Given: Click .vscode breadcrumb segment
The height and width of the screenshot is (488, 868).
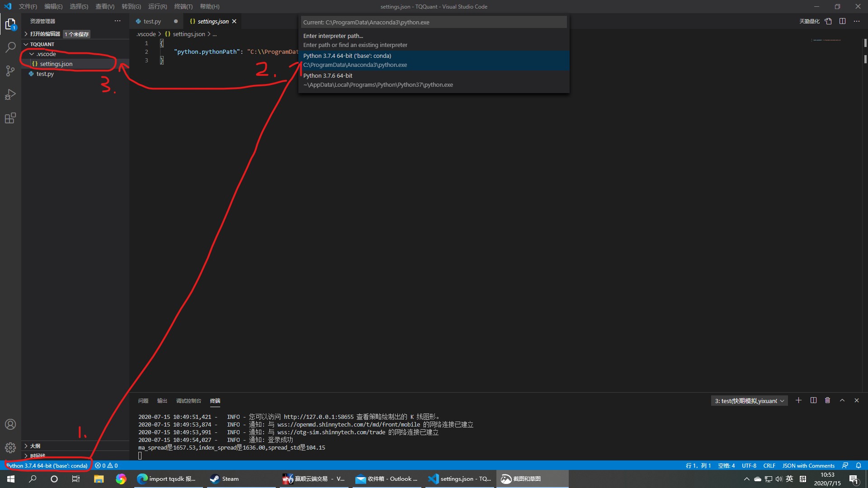Looking at the screenshot, I should pyautogui.click(x=146, y=34).
